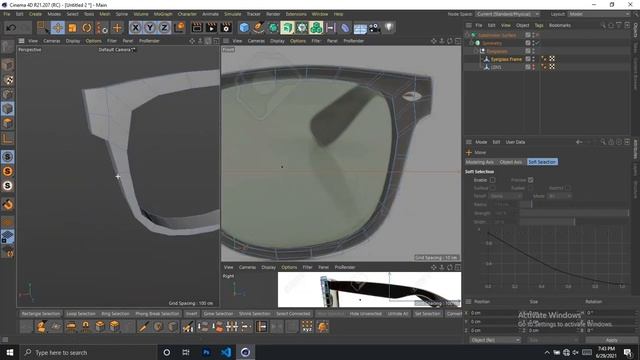Select the Eyeglass Frame object
Image resolution: width=640 pixels, height=360 pixels.
[x=506, y=59]
